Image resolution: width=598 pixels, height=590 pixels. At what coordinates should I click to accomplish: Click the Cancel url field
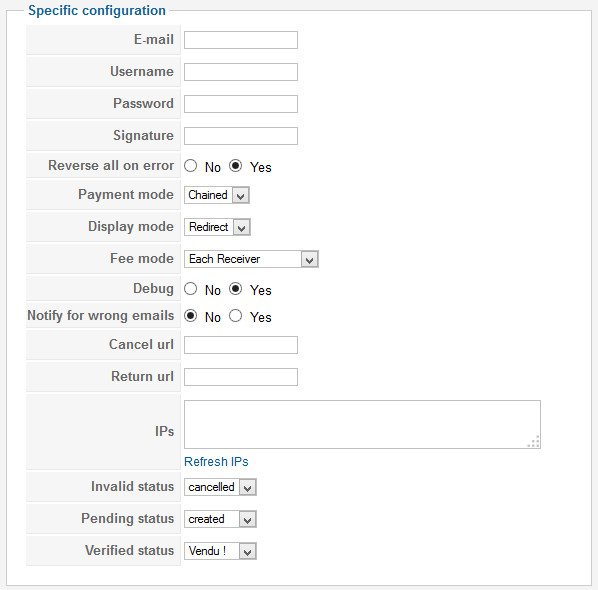tap(241, 345)
